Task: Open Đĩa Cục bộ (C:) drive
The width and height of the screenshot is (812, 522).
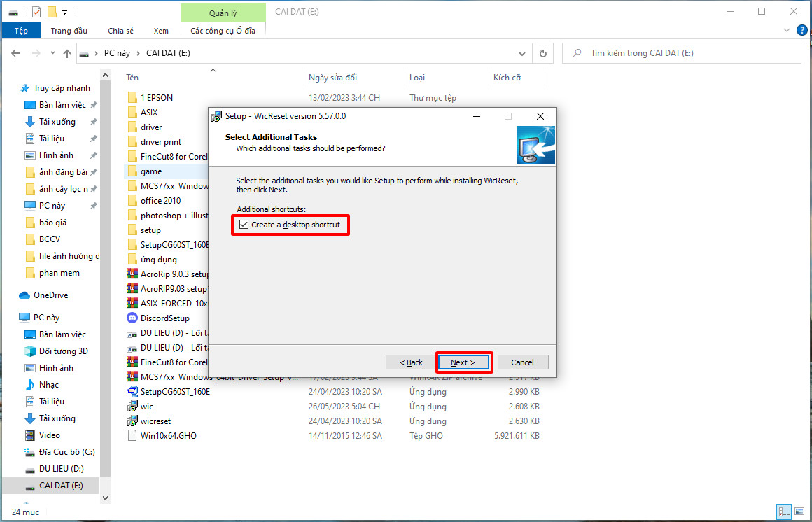Action: 66,452
